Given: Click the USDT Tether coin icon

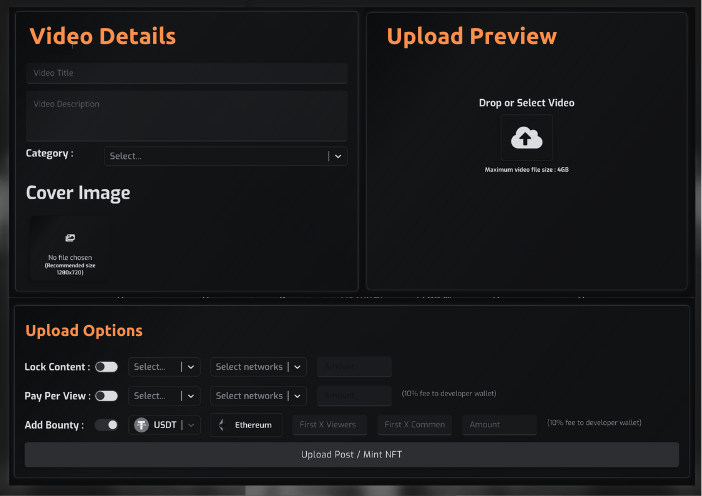Looking at the screenshot, I should tap(142, 425).
